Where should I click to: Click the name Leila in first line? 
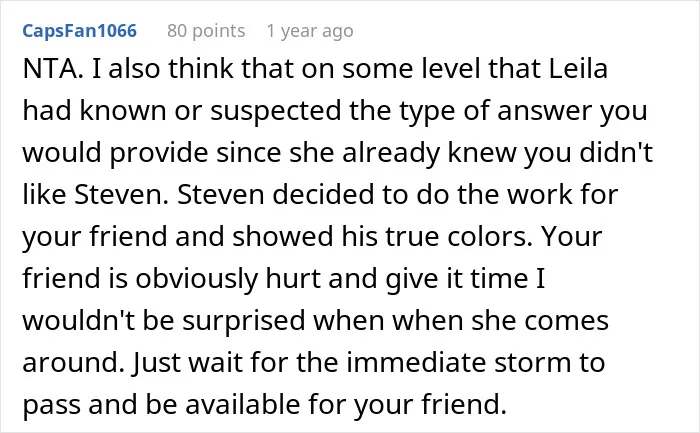click(578, 69)
